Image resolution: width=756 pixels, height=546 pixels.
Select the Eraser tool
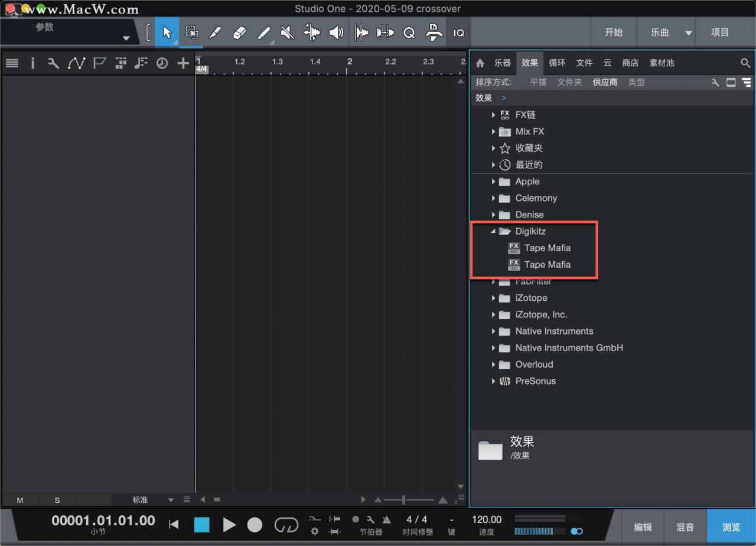coord(239,32)
